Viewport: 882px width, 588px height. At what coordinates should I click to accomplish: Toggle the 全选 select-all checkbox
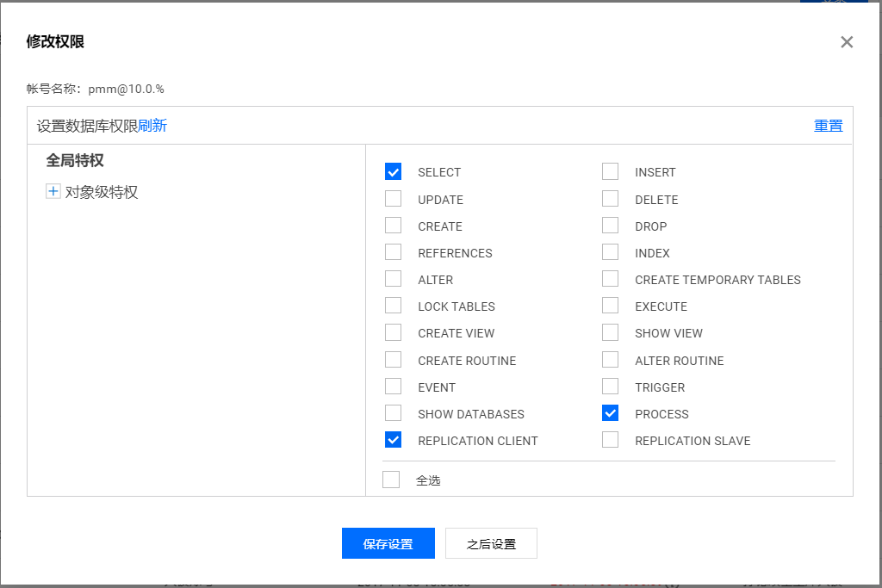click(x=392, y=480)
